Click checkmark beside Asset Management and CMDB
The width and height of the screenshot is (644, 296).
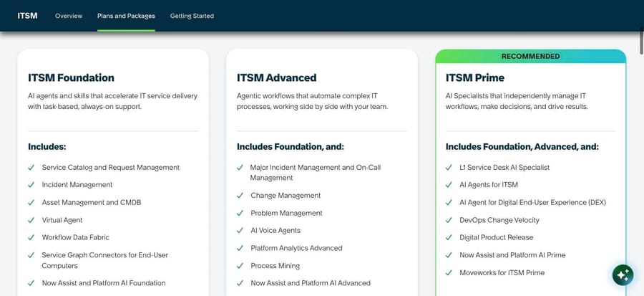click(x=31, y=202)
